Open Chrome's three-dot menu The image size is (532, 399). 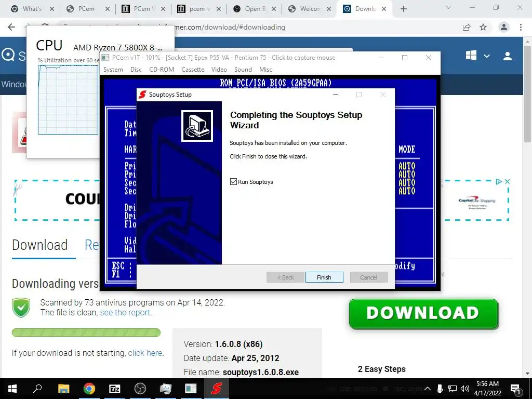(x=521, y=27)
